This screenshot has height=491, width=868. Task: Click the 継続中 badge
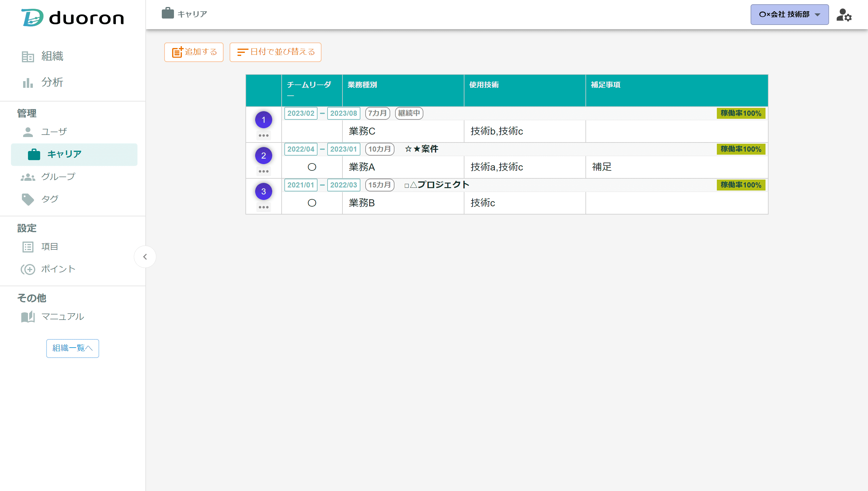tap(409, 113)
